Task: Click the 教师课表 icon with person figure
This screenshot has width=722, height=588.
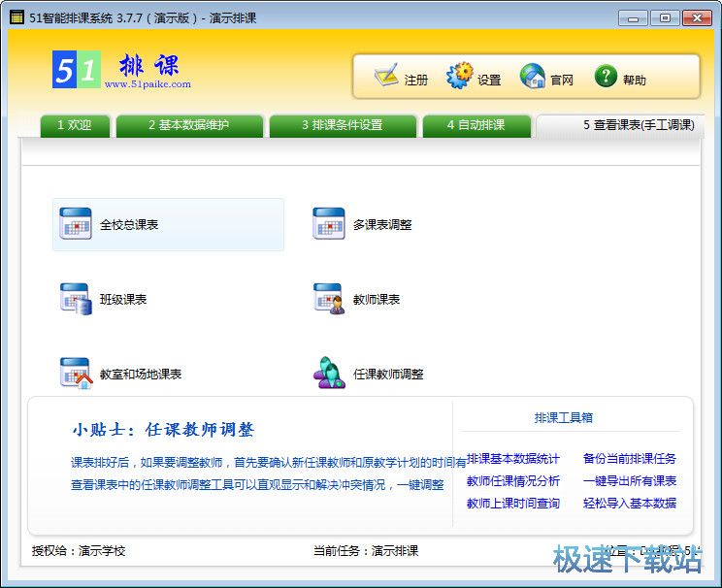Action: tap(329, 299)
